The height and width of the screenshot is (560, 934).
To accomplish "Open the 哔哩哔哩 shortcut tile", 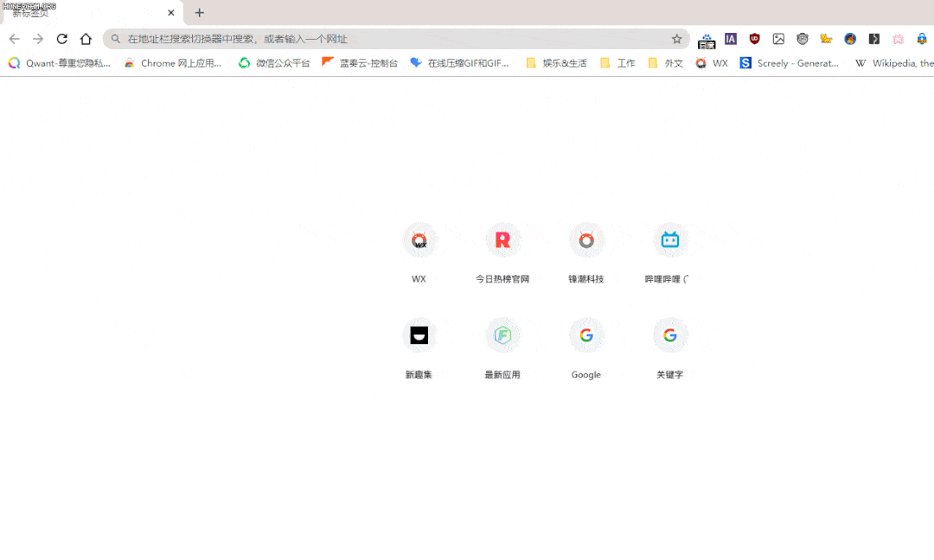I will pyautogui.click(x=669, y=241).
